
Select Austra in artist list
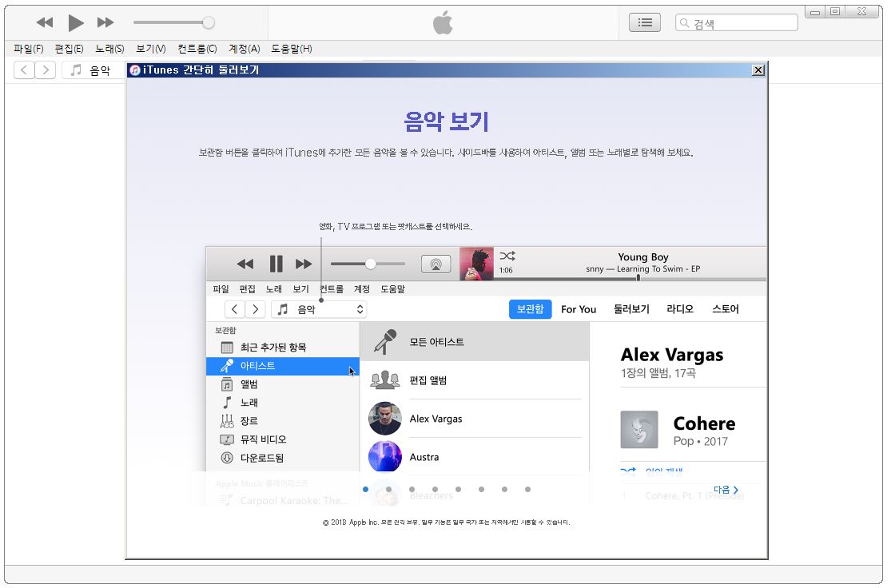475,457
